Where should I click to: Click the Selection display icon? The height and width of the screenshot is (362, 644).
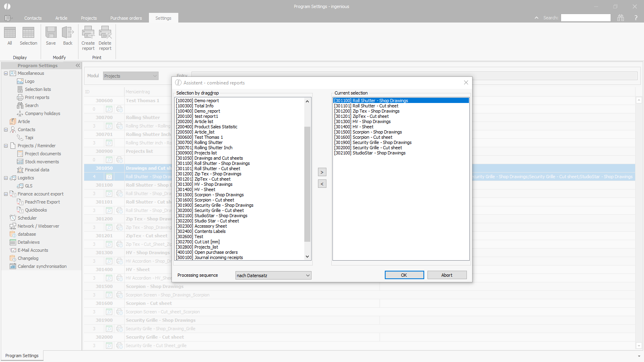click(28, 33)
